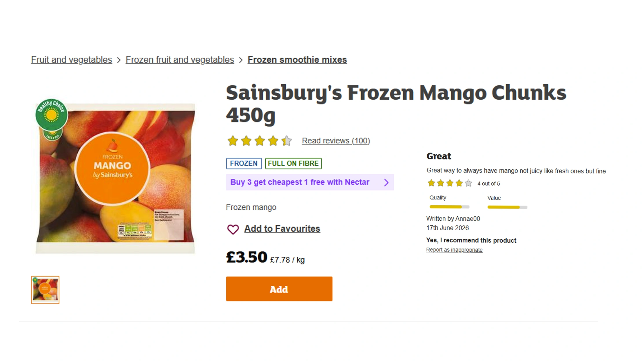Click the review's four-star rating

(x=450, y=183)
